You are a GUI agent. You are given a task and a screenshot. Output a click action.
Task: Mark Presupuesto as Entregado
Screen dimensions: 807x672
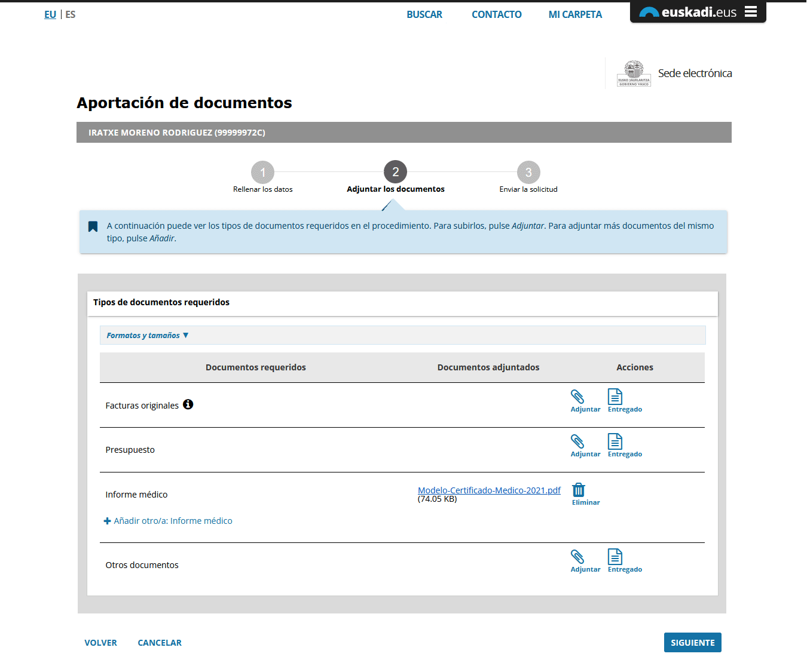[615, 443]
